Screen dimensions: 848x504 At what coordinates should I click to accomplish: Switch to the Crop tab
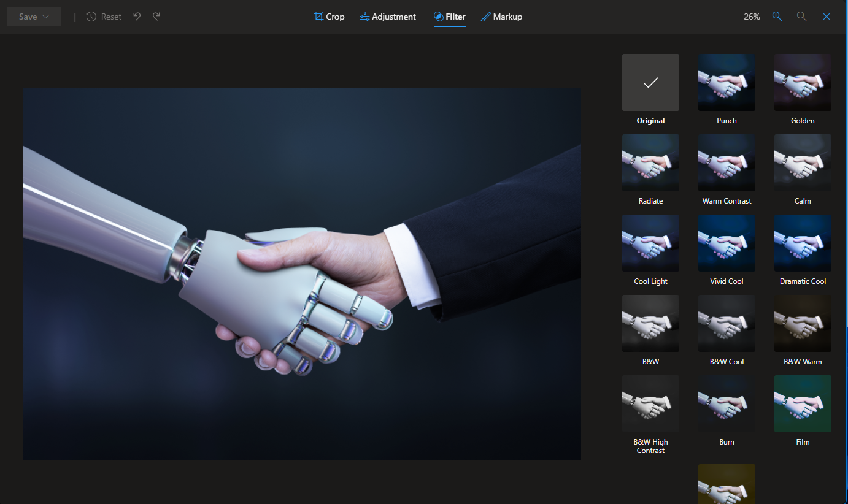tap(329, 17)
